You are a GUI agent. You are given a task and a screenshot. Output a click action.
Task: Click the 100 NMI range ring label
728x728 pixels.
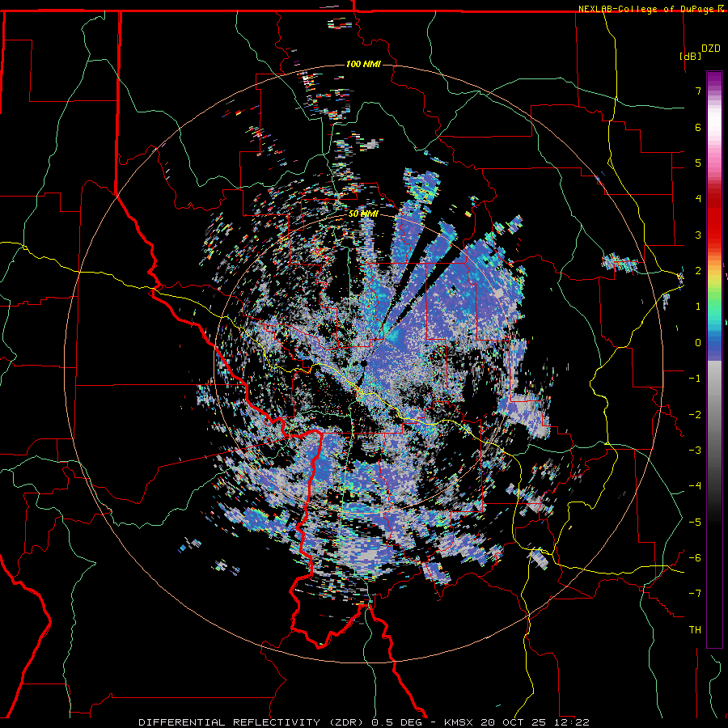click(x=363, y=64)
